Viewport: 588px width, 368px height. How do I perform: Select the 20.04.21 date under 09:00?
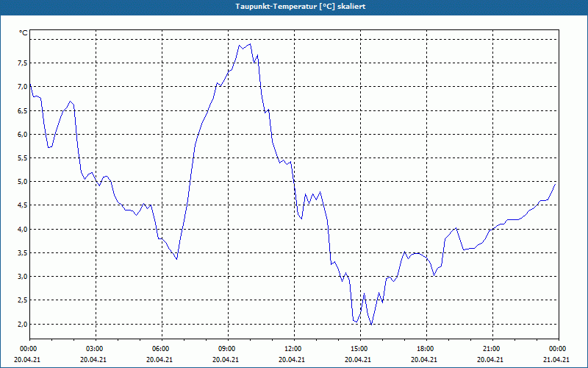click(x=226, y=359)
